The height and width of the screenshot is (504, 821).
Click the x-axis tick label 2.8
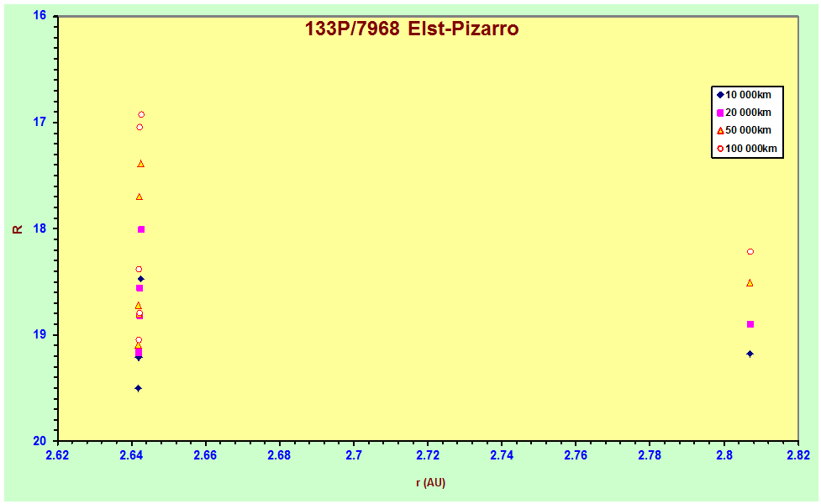coord(724,454)
